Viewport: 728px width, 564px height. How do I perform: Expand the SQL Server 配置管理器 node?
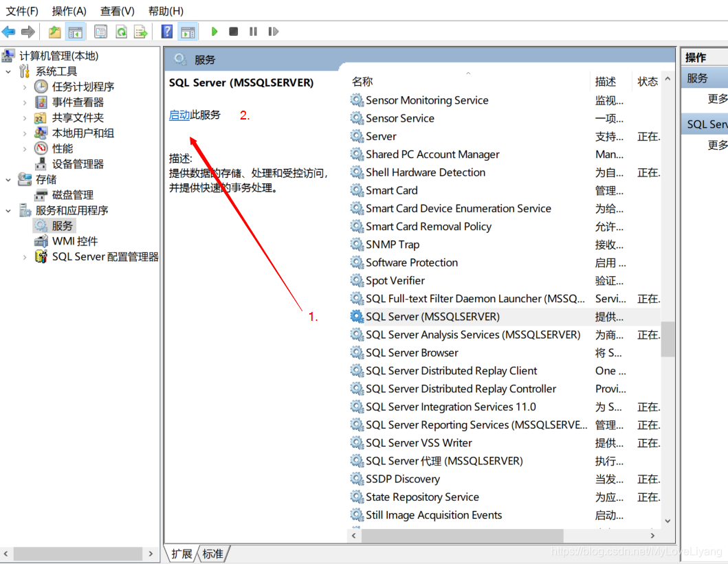click(25, 256)
